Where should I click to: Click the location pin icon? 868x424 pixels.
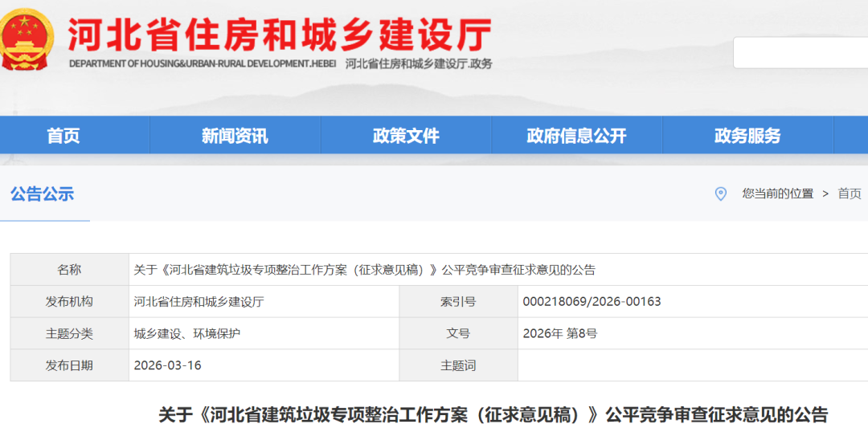tap(721, 194)
